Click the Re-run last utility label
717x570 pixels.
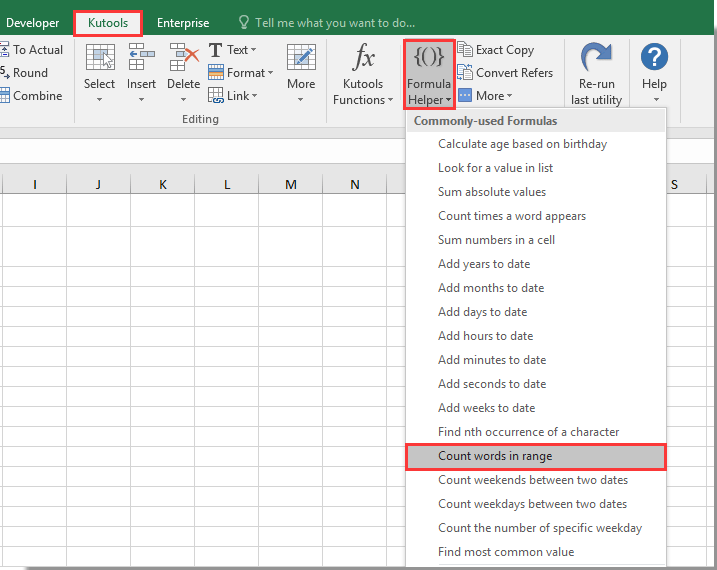596,92
